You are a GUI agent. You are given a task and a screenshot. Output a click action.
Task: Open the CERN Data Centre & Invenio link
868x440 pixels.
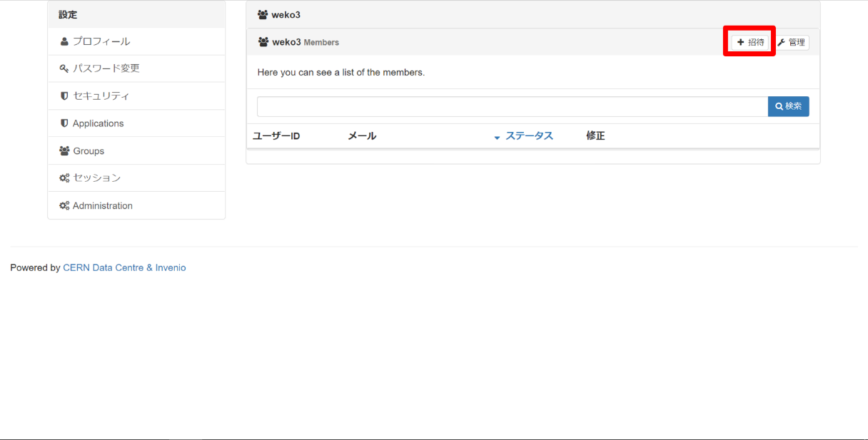point(124,268)
